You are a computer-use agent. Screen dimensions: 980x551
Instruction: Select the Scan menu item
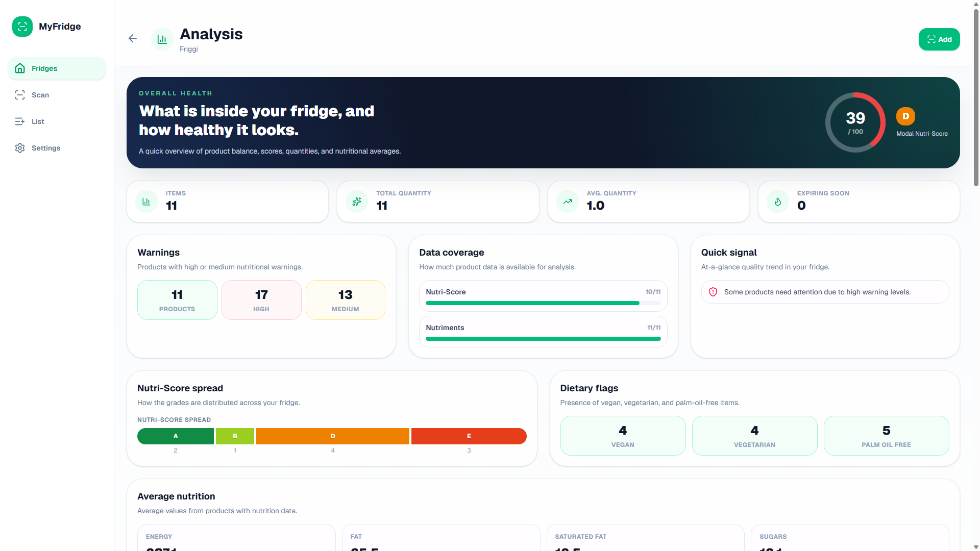(x=57, y=95)
